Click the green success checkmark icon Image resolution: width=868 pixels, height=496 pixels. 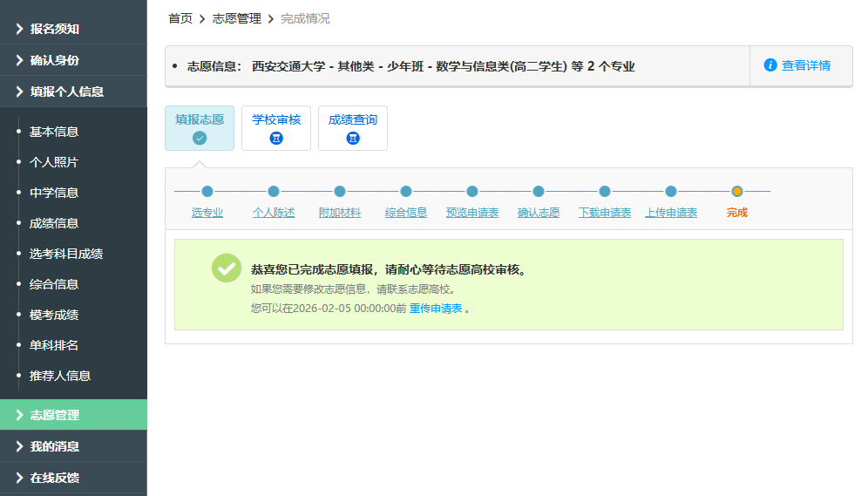227,268
